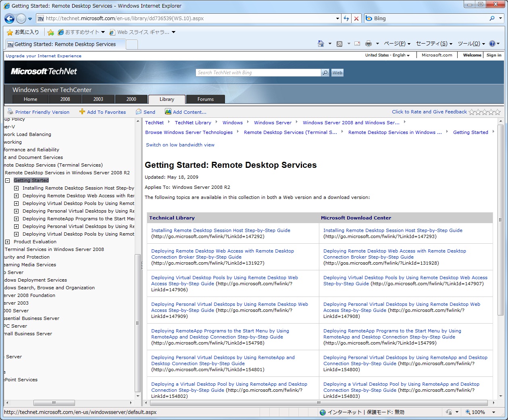Click the おすすめサイト suggested sites icon
Viewport: 508px width, 420px height.
(61, 32)
